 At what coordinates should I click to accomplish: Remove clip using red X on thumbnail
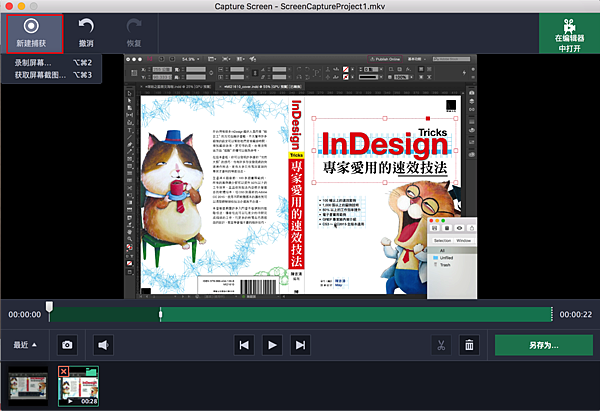pos(64,372)
